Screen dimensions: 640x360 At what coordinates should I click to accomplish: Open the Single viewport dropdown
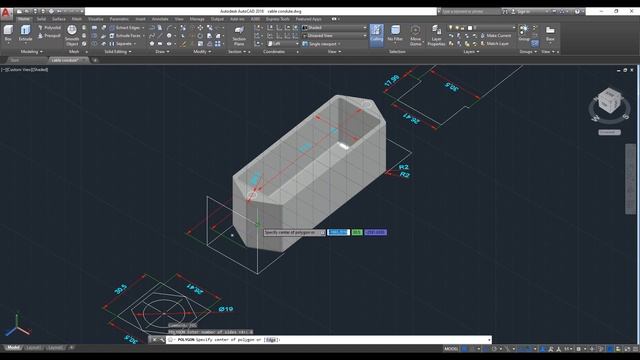pos(322,44)
